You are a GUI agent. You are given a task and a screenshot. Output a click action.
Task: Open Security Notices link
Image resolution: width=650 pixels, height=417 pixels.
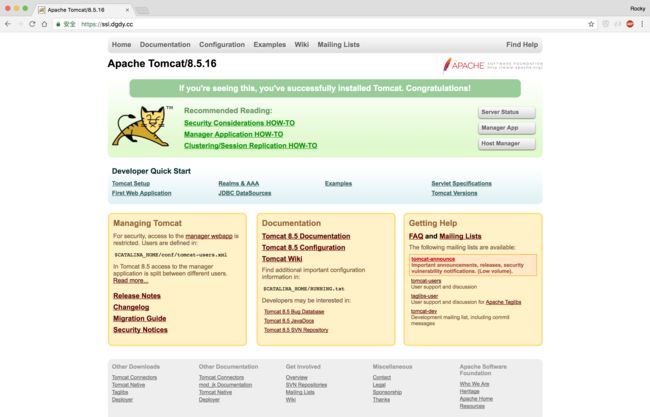pyautogui.click(x=140, y=330)
